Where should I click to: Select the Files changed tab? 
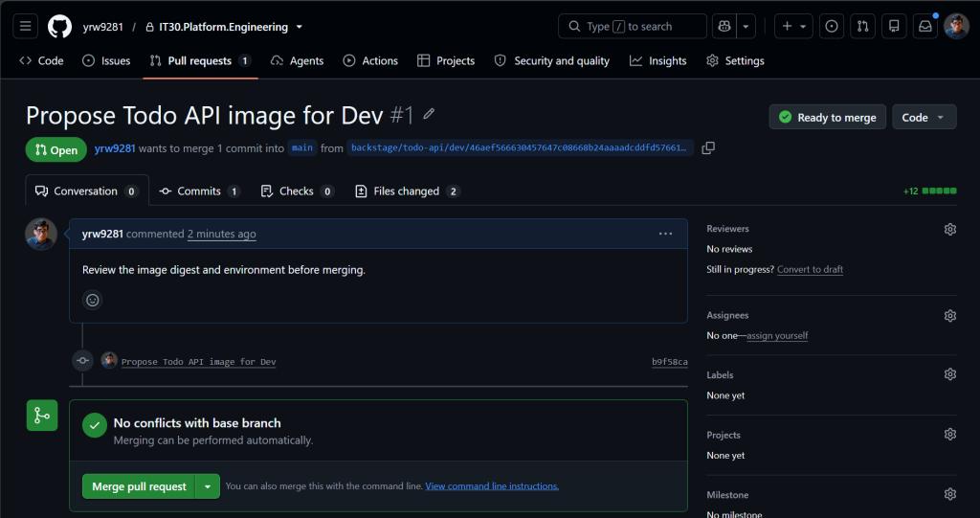coord(408,191)
